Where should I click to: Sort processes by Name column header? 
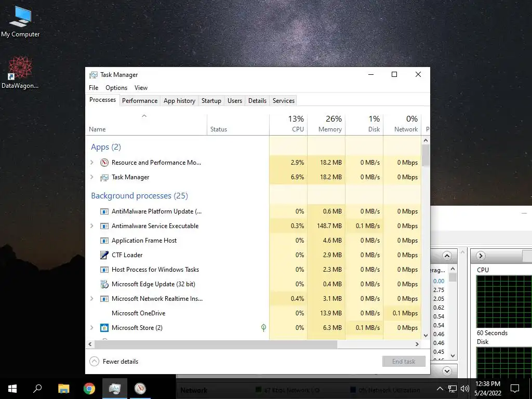click(146, 125)
